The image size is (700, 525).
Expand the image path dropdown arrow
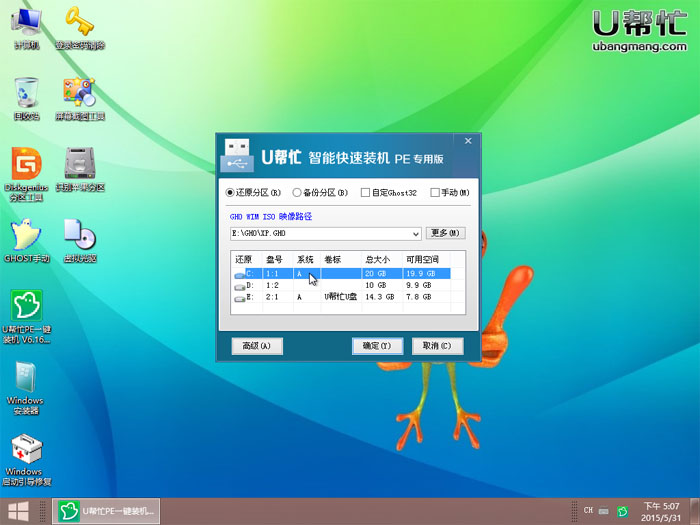pos(415,234)
